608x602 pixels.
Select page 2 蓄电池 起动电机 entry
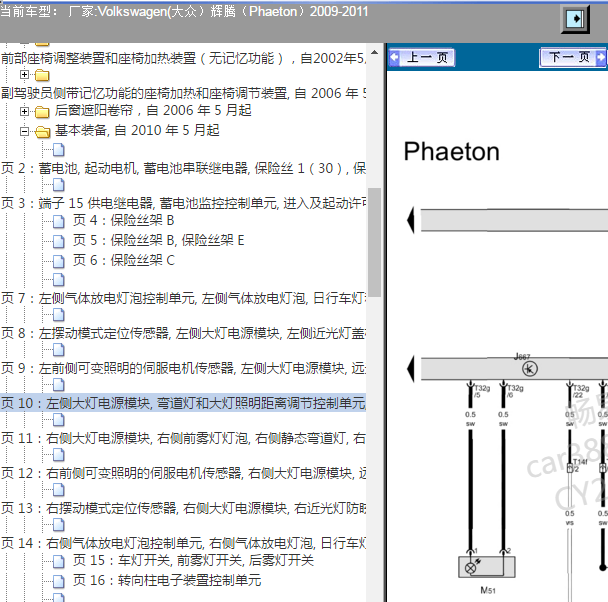(x=183, y=168)
